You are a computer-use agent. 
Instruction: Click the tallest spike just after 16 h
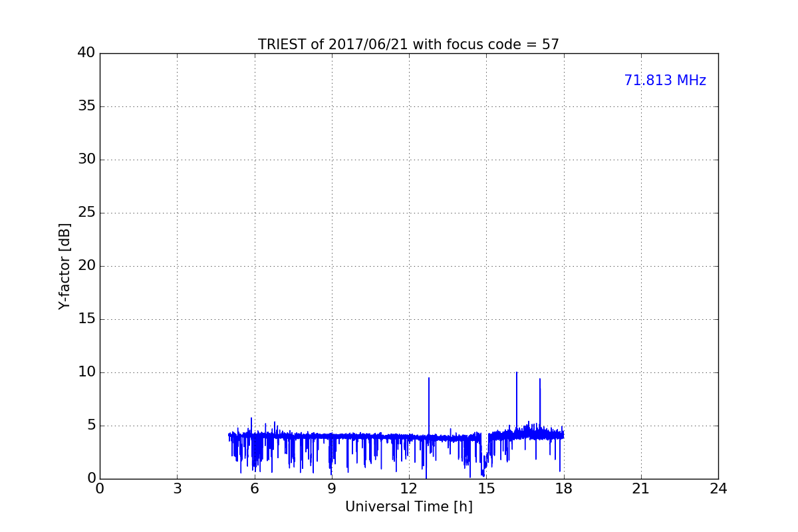[517, 373]
